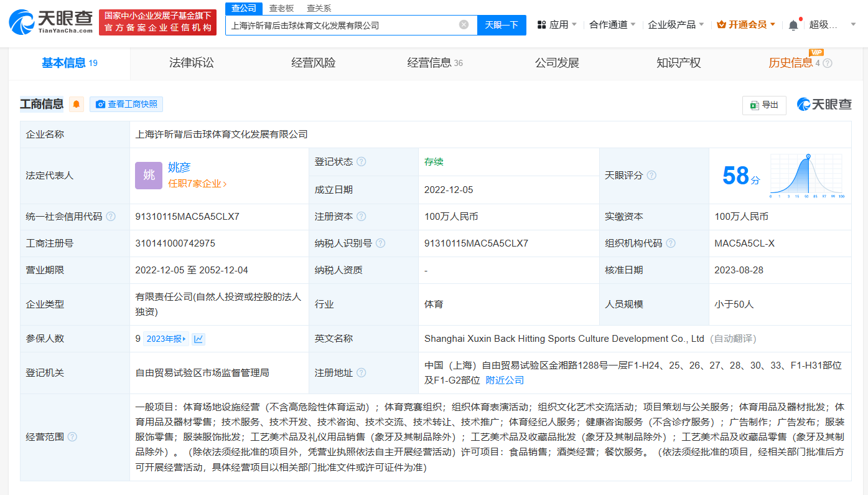Click the Excel icon inside the 导出 button
The width and height of the screenshot is (868, 495).
[753, 105]
